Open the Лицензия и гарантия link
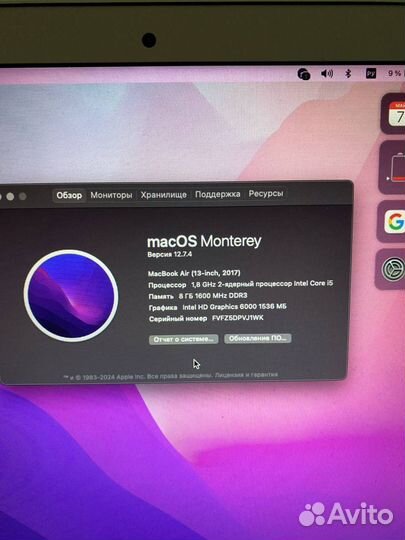The image size is (405, 540). pos(246,375)
